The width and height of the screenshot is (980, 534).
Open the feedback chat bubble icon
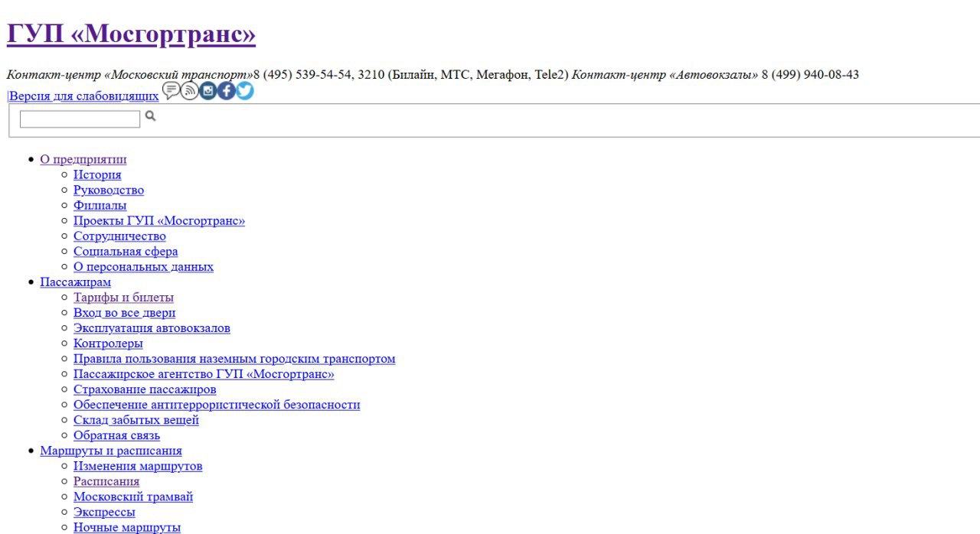171,90
